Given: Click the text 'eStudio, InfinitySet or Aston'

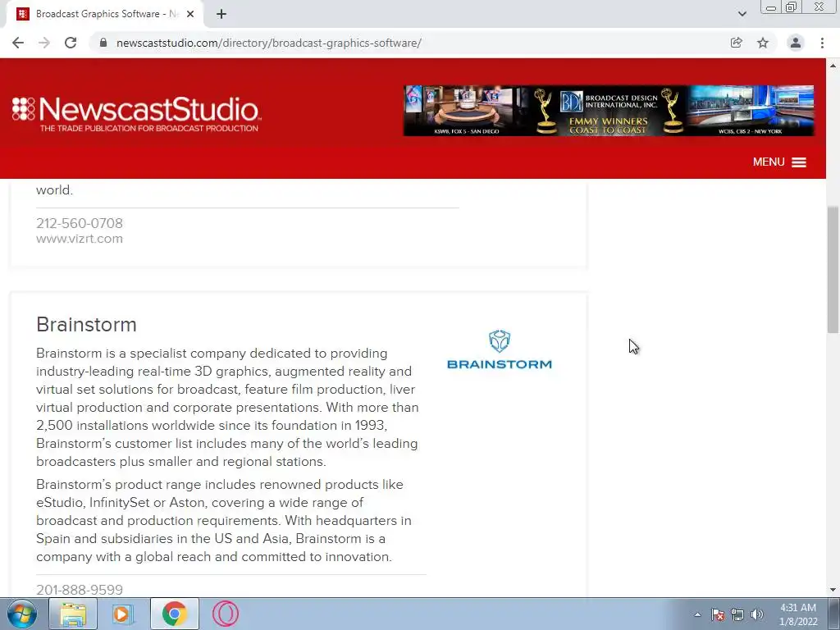Looking at the screenshot, I should [x=121, y=503].
